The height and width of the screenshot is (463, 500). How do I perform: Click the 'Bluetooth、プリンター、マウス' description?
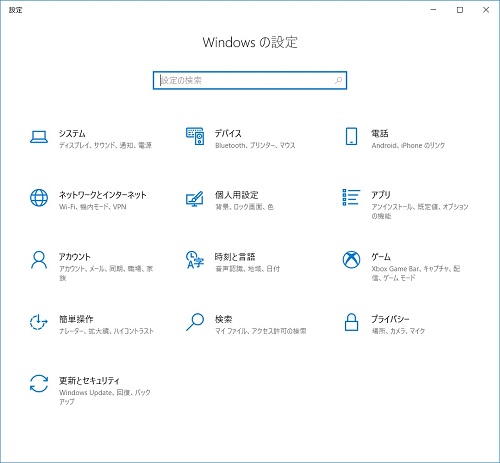[x=255, y=145]
